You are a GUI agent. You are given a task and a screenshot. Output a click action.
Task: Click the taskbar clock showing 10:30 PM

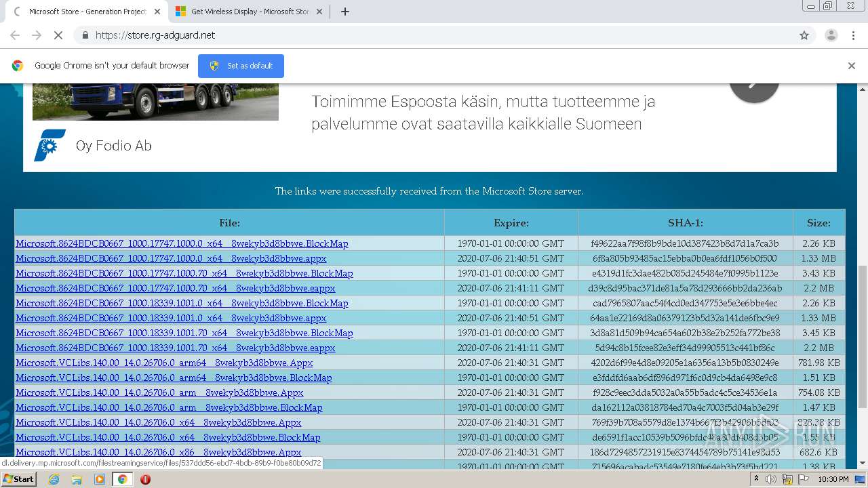coord(833,479)
